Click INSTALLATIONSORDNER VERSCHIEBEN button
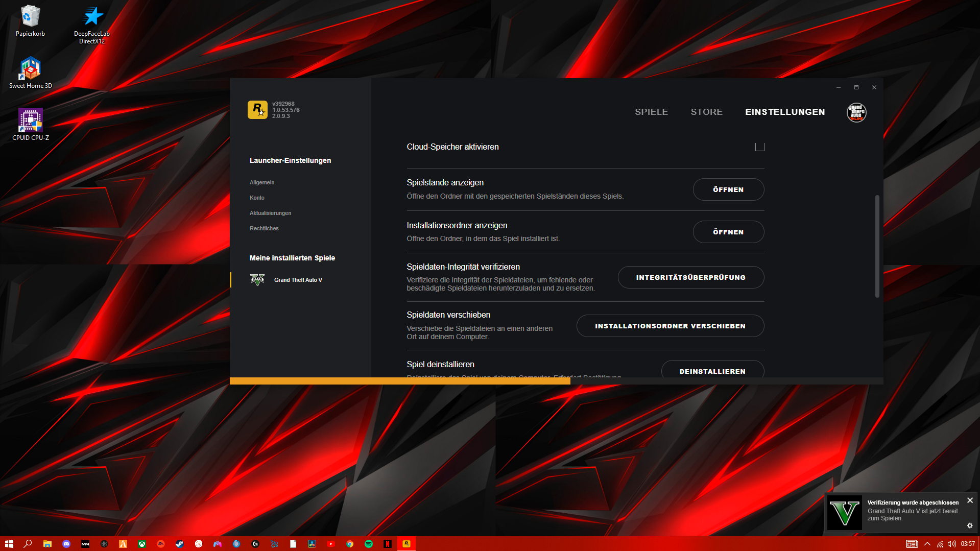The height and width of the screenshot is (551, 980). coord(670,326)
